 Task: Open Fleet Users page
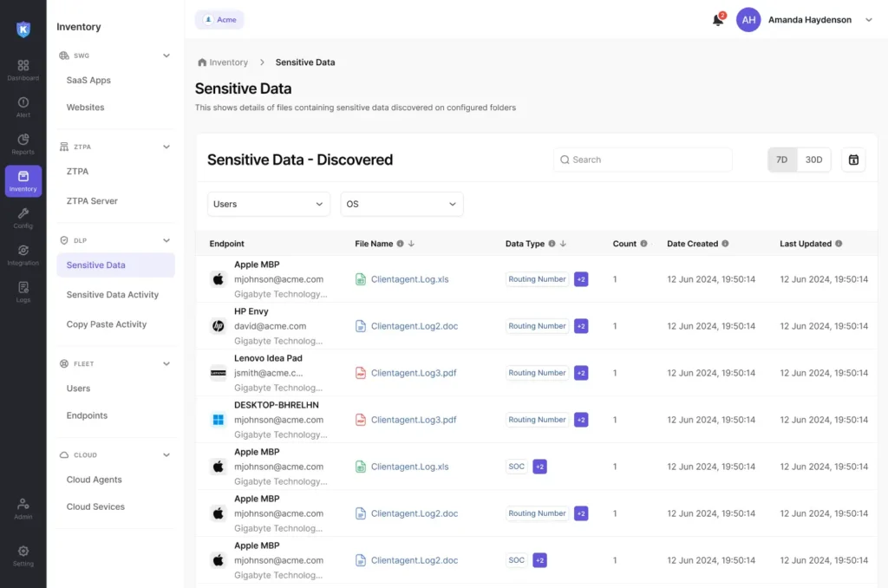tap(78, 389)
